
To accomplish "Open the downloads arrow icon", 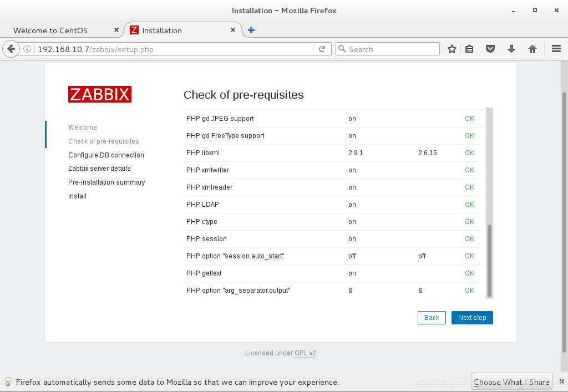I will 511,49.
